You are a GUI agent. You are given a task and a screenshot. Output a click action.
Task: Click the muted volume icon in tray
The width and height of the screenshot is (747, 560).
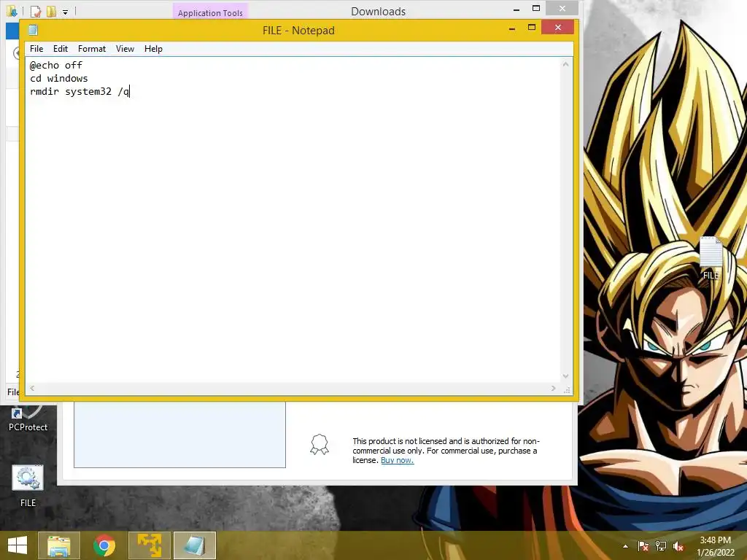678,546
